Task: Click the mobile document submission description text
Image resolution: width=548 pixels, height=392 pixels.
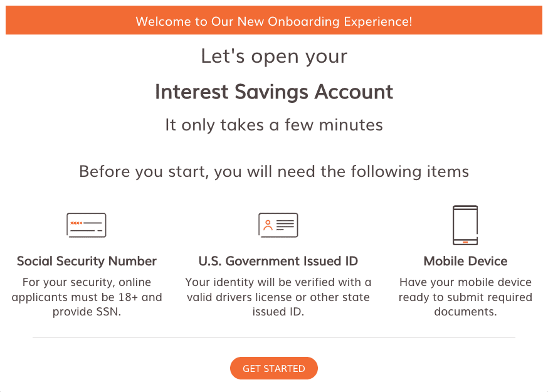Action: tap(465, 297)
